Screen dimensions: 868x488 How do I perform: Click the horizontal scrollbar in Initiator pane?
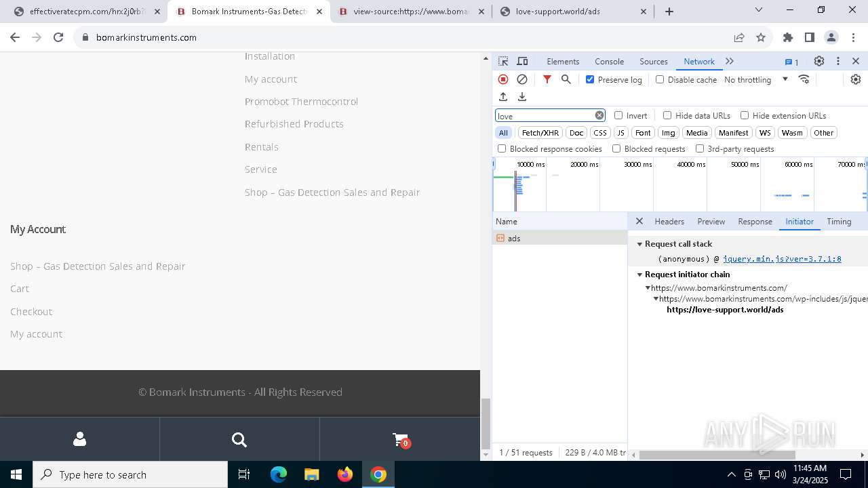click(x=717, y=455)
